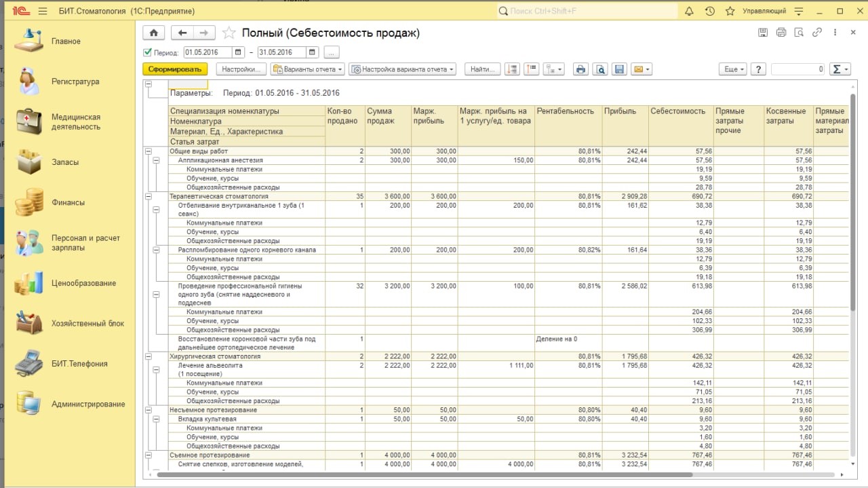This screenshot has height=488, width=868.
Task: Open Настройка варианта отчета dropdown
Action: [403, 69]
